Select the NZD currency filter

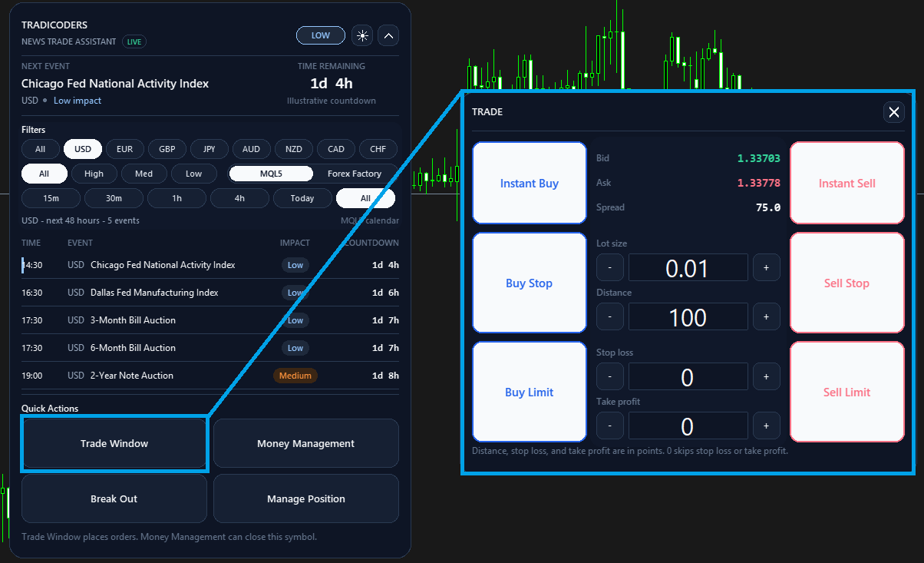pyautogui.click(x=293, y=149)
